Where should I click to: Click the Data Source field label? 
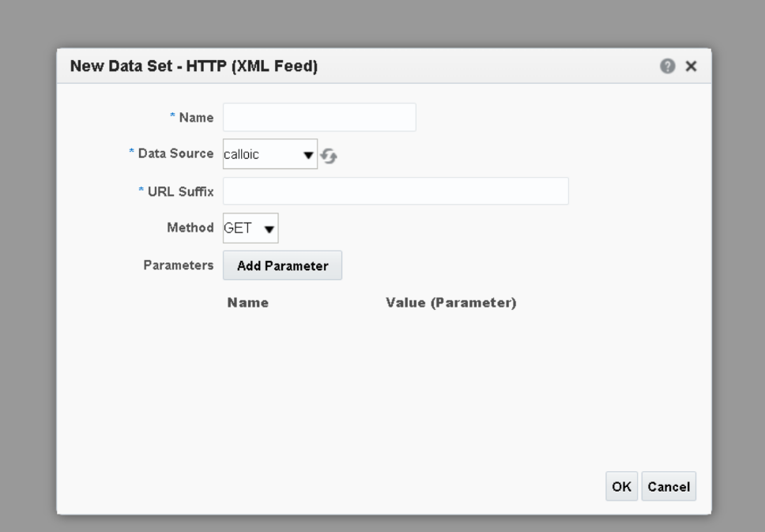pos(175,154)
